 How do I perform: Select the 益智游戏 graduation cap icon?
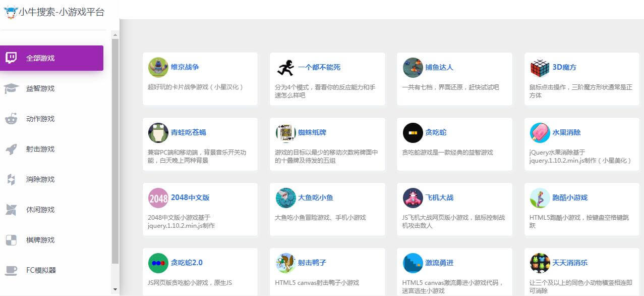click(12, 88)
